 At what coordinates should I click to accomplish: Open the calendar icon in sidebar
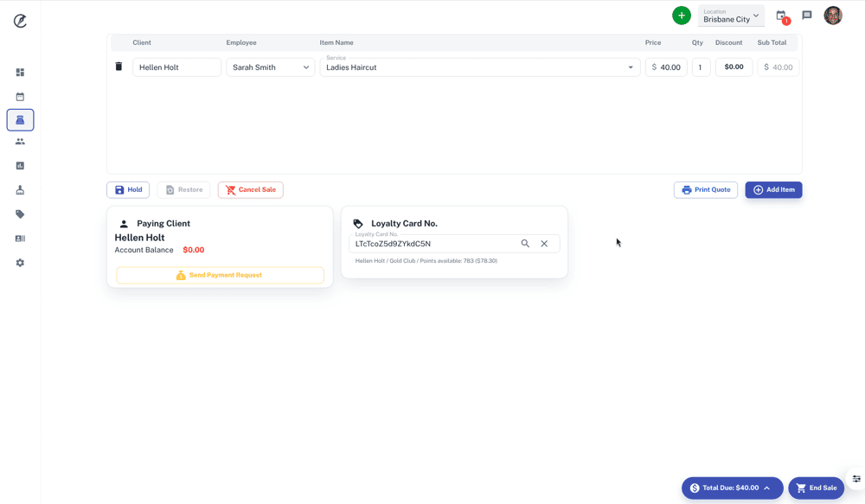tap(20, 97)
